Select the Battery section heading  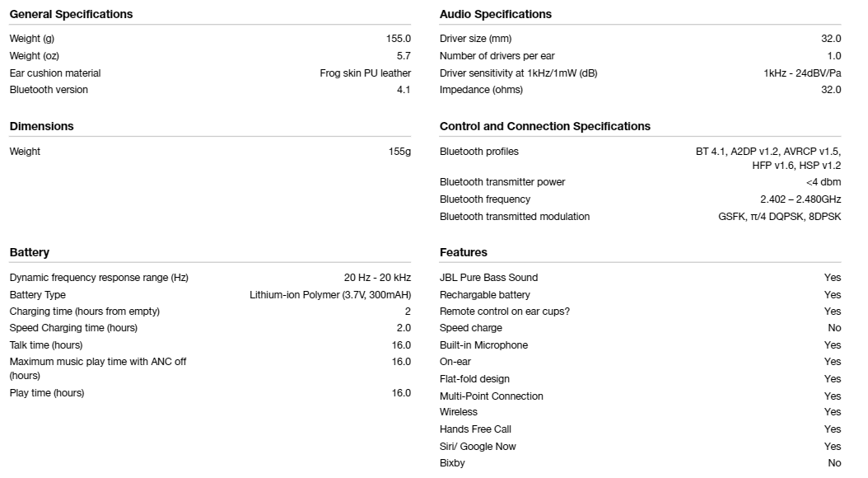30,252
